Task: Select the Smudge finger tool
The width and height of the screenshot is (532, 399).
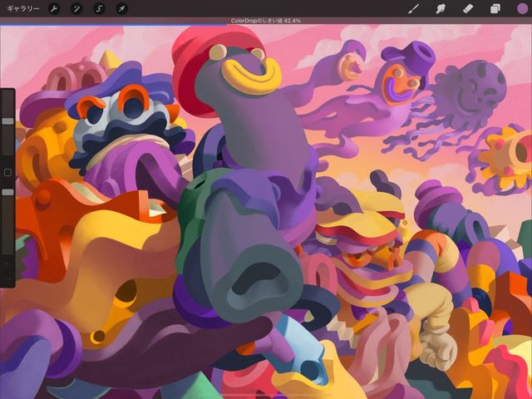Action: coord(441,8)
